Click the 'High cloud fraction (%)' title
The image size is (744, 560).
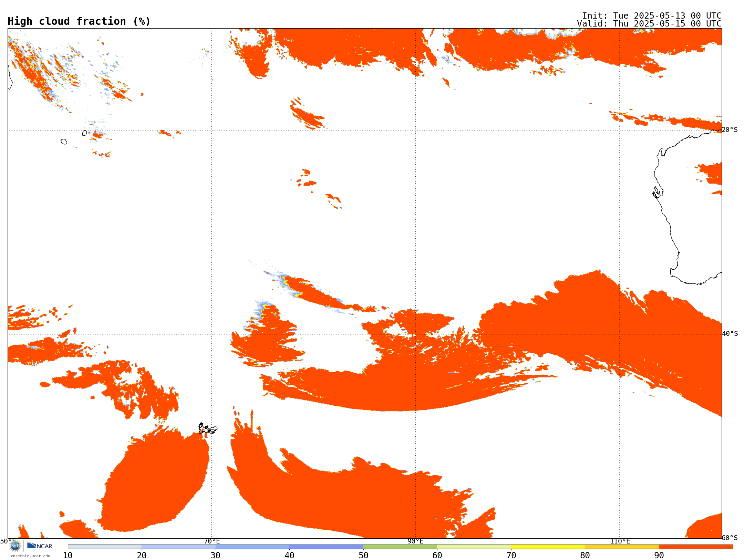tap(79, 21)
